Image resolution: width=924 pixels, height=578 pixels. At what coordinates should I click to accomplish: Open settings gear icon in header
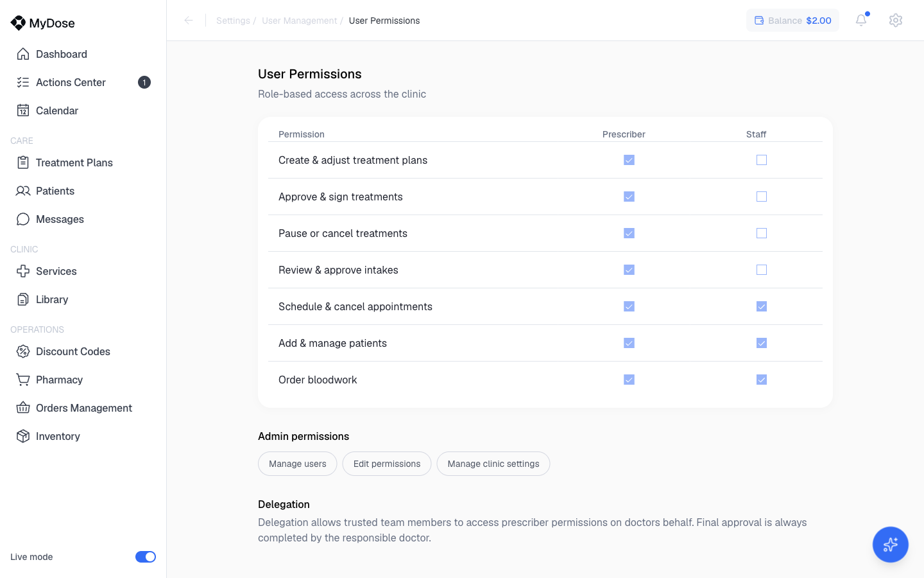896,21
